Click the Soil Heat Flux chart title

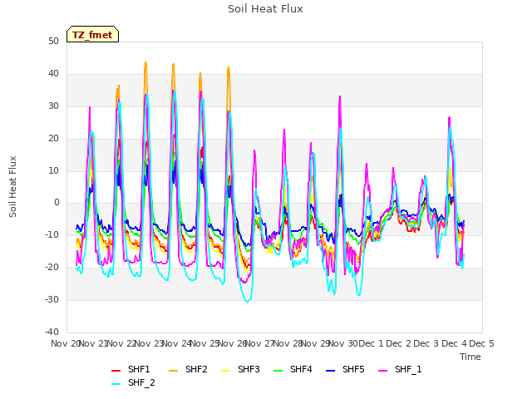(265, 9)
